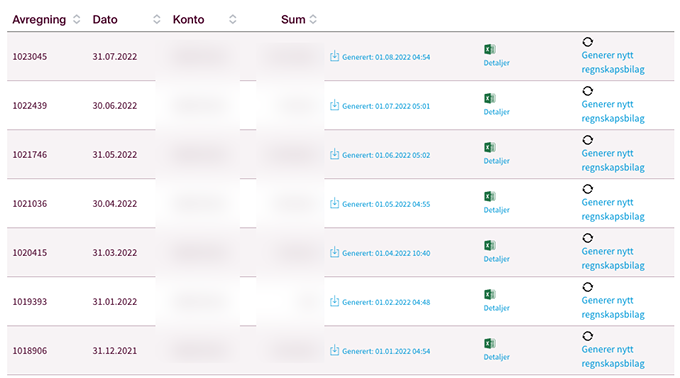Viewport: 680px width, 378px height.
Task: Open Detaljer link for settlement 1021746
Action: 497,161
